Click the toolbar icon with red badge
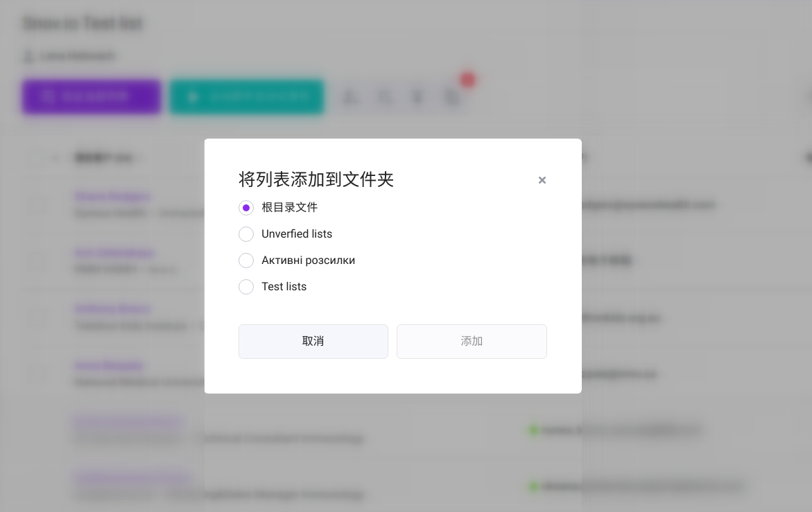This screenshot has width=812, height=512. click(x=453, y=96)
